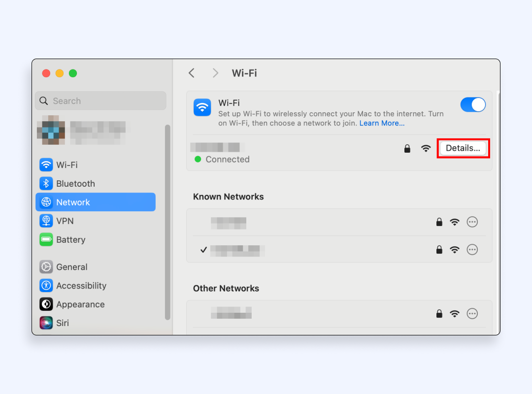This screenshot has height=394, width=532.
Task: Minimize window with the yellow button
Action: pos(60,73)
